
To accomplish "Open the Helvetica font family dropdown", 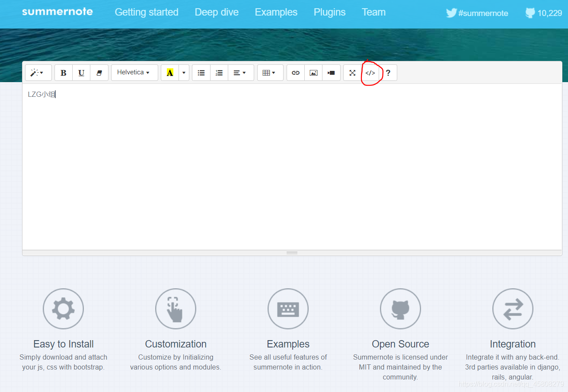I will point(134,73).
